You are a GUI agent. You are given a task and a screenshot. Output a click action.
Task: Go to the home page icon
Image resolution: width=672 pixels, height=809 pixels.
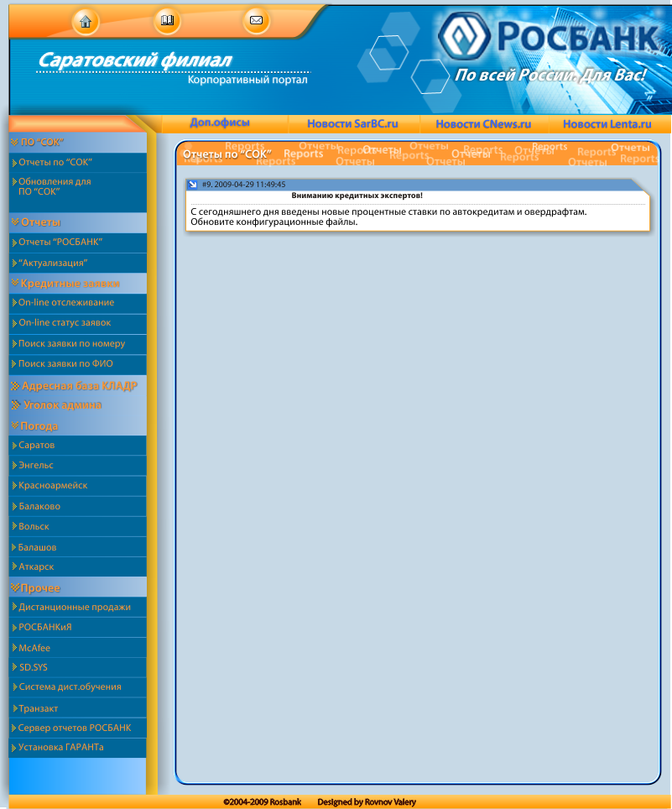pos(85,22)
